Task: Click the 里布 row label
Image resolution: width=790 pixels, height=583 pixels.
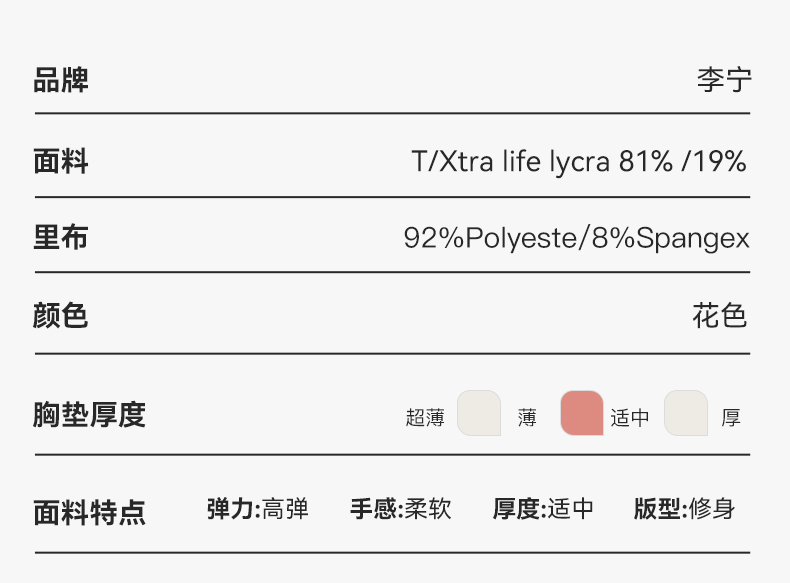Action: (x=61, y=237)
